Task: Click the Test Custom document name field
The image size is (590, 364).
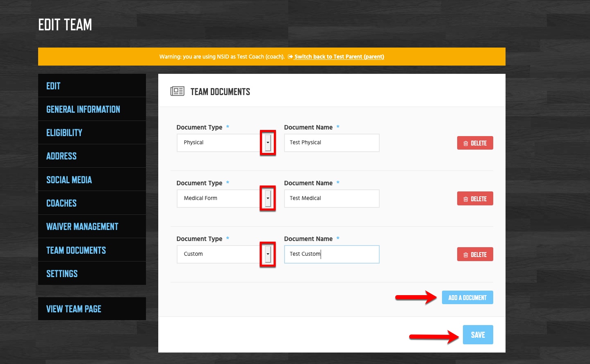Action: (332, 254)
